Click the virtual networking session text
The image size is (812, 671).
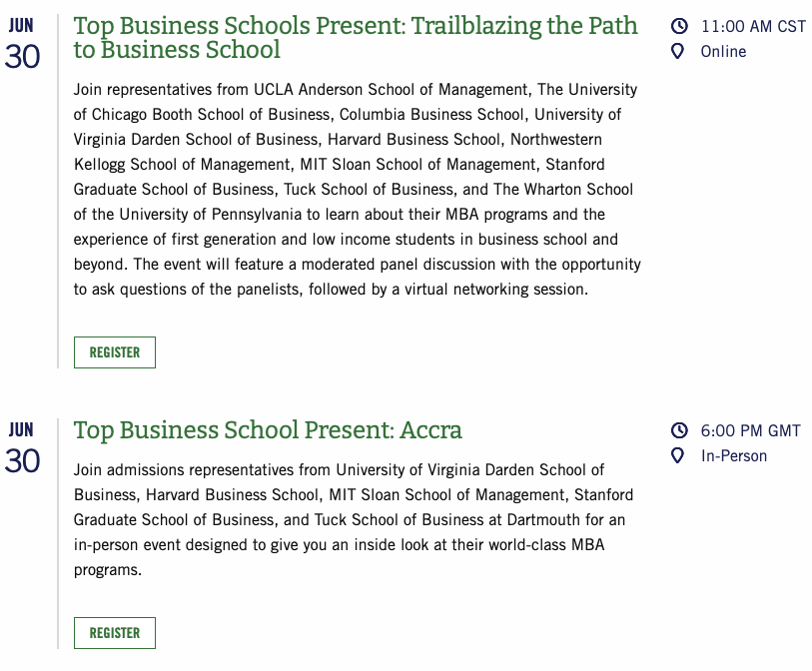click(496, 290)
